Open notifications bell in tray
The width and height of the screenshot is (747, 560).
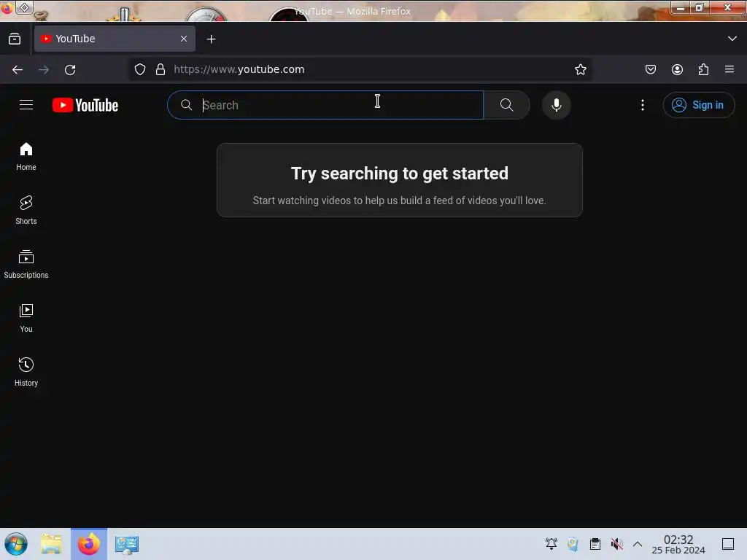coord(551,544)
